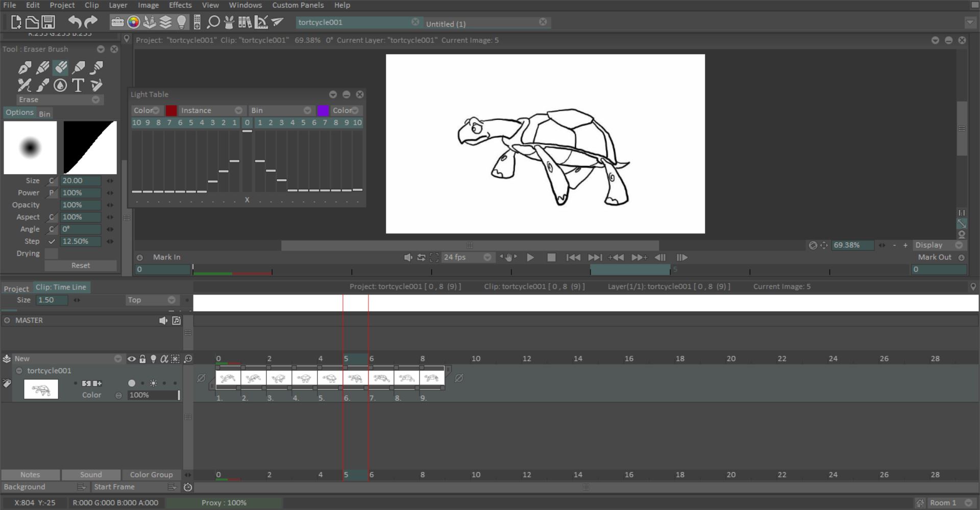
Task: Open the Display dropdown
Action: (x=938, y=245)
